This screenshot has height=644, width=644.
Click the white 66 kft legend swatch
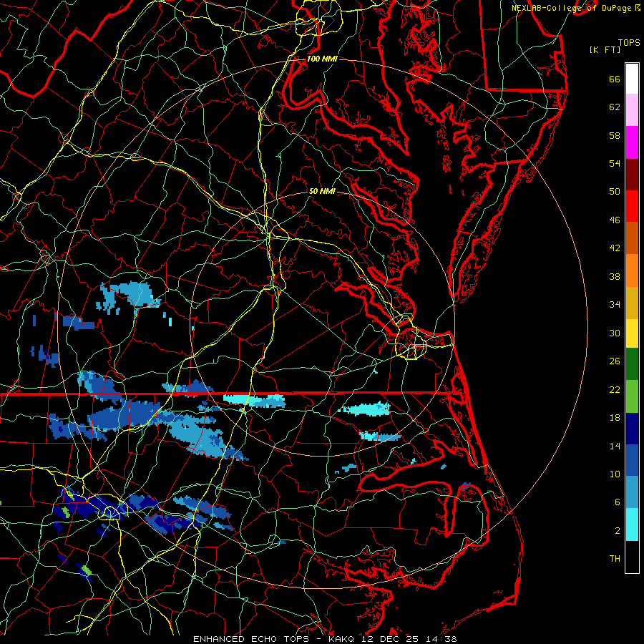(632, 79)
